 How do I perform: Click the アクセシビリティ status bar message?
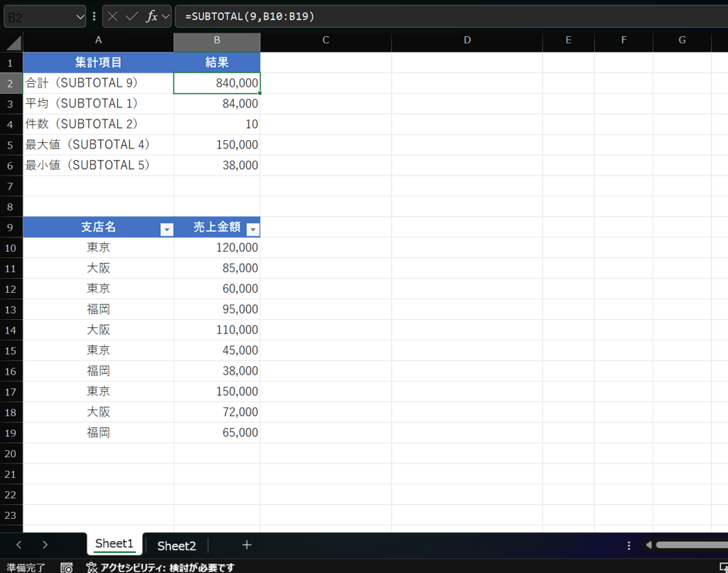click(160, 567)
